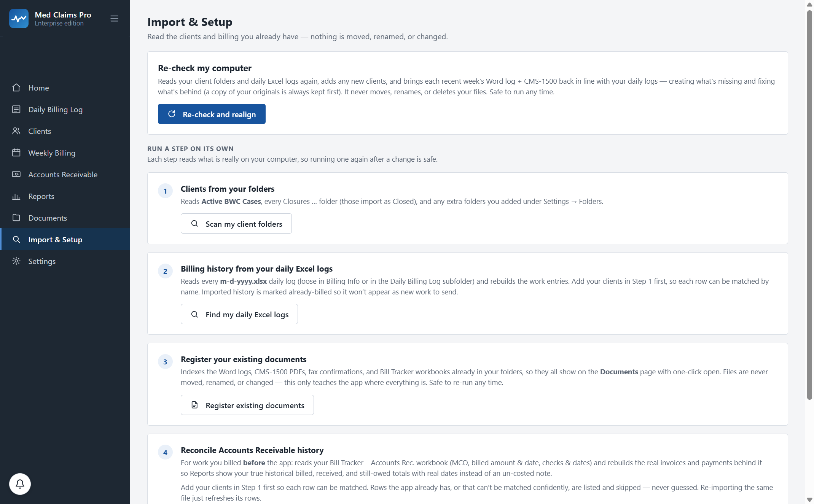Open the Documents page from sidebar
The height and width of the screenshot is (504, 814).
(65, 218)
